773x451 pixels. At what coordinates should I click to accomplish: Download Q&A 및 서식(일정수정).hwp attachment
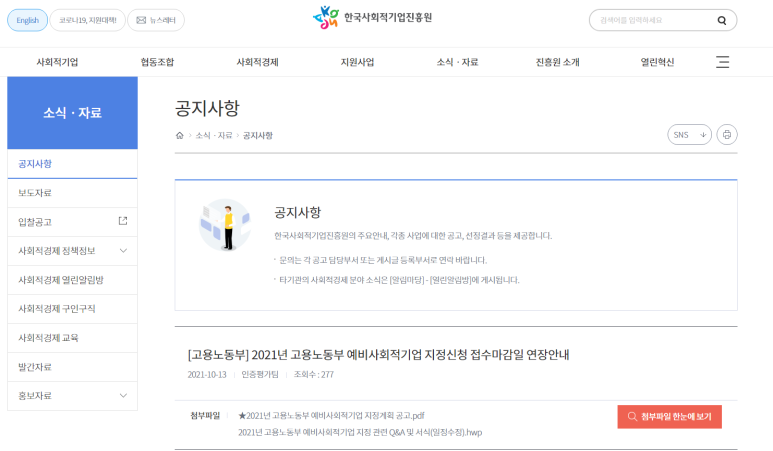pos(360,432)
